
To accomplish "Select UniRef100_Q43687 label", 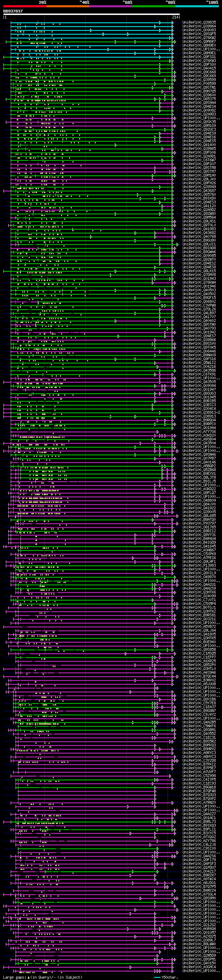I will tap(199, 191).
